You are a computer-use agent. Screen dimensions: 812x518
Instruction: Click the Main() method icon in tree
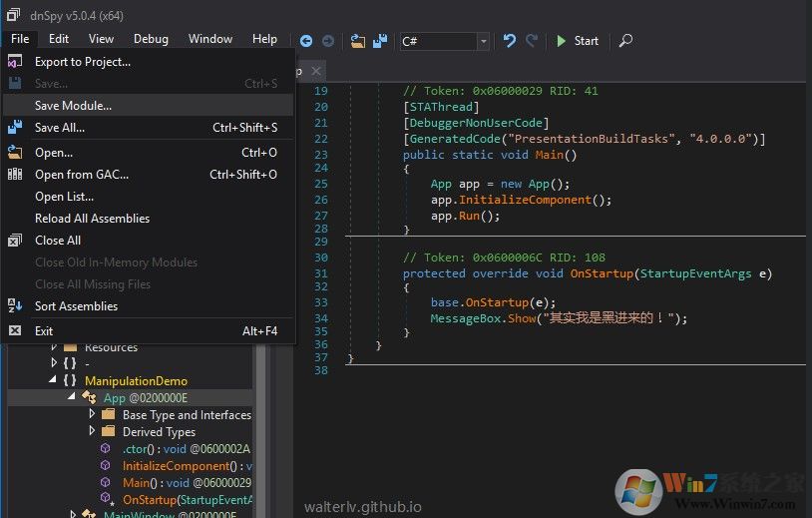(106, 483)
